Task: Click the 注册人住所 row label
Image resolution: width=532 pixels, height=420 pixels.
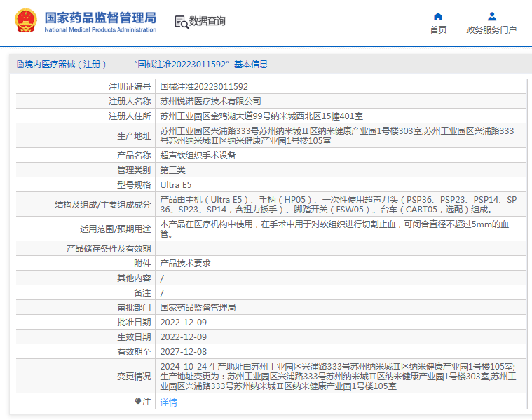Action: tap(130, 116)
